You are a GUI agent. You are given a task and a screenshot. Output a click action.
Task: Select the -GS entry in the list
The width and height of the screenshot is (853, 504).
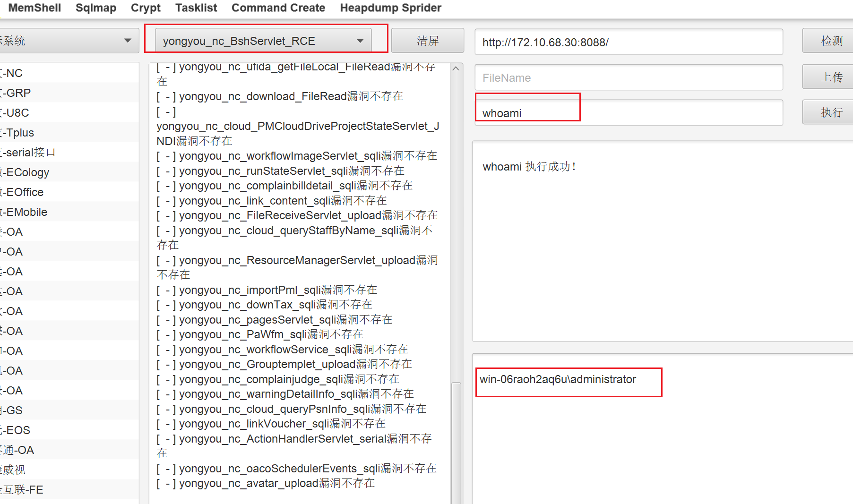69,410
